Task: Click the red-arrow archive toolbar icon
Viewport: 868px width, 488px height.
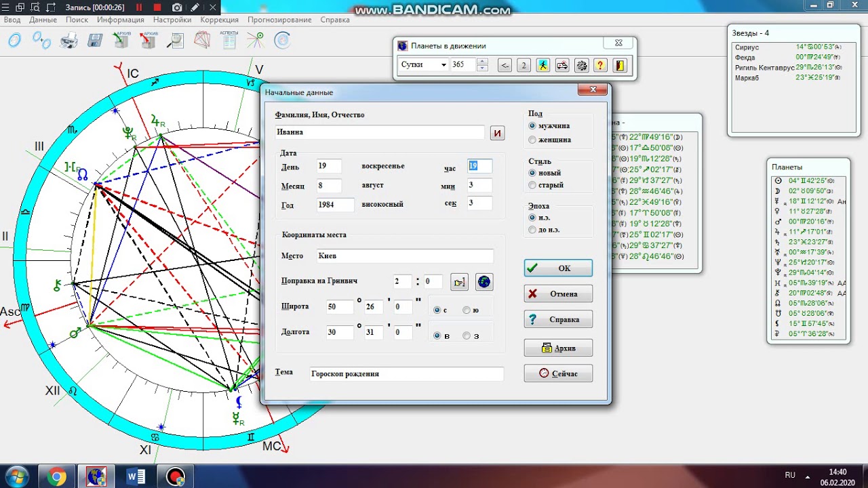Action: point(149,41)
